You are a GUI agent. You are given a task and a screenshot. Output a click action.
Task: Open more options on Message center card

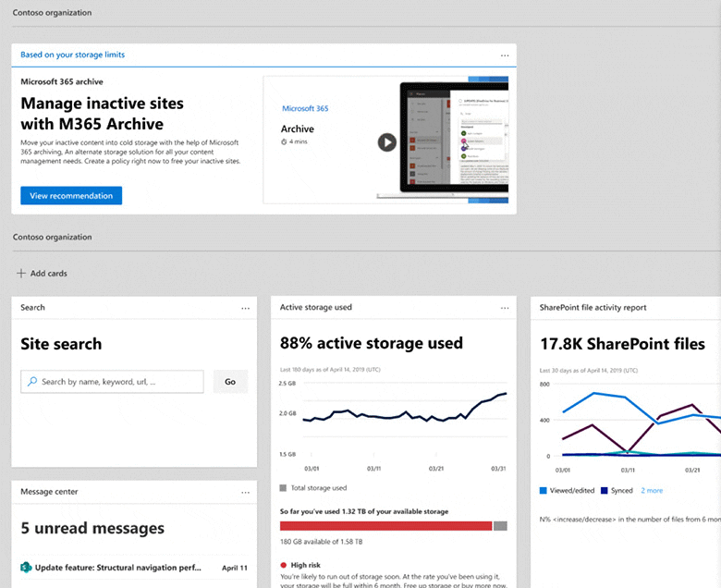246,493
